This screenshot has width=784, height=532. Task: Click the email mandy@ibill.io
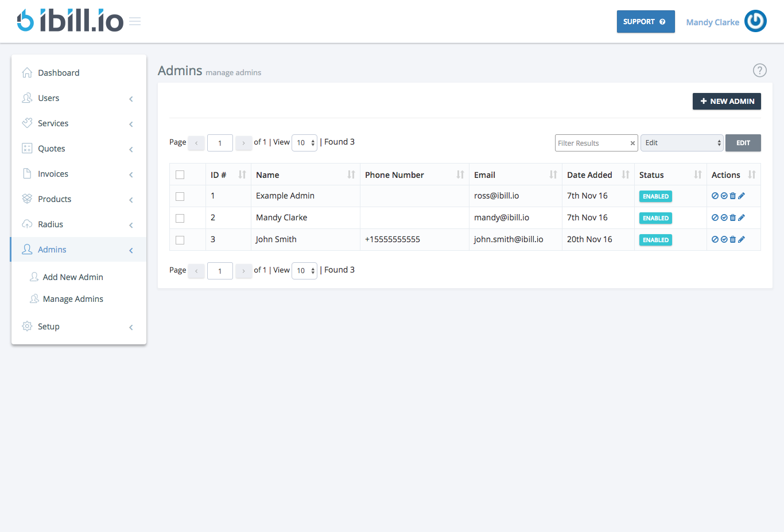coord(502,218)
